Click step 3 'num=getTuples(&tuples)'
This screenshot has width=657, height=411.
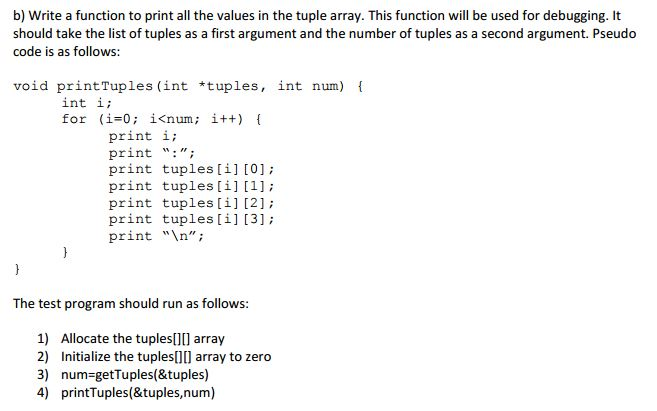click(135, 375)
